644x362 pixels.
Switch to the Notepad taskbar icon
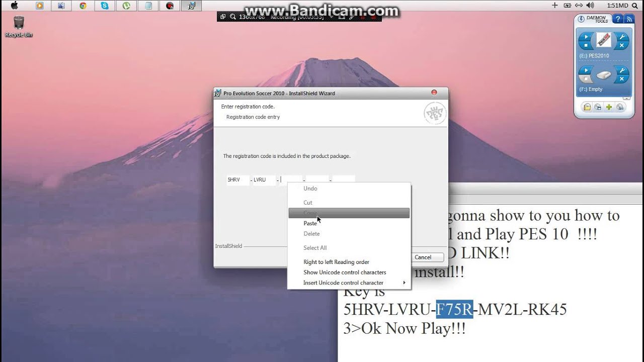point(148,6)
